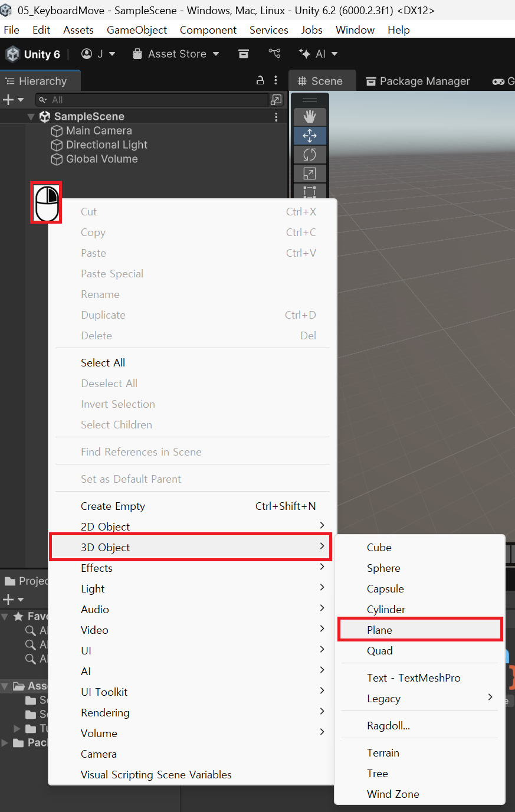Select the Hand view tool
The width and height of the screenshot is (515, 812).
click(x=310, y=116)
